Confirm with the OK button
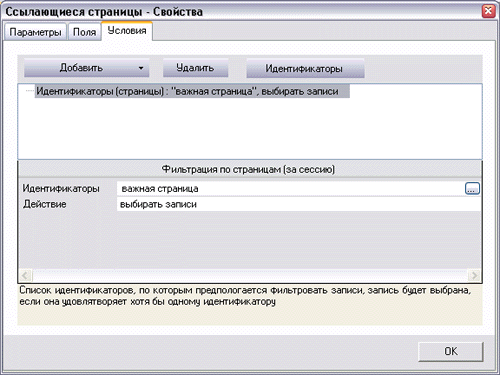The height and width of the screenshot is (375, 500). [x=451, y=351]
